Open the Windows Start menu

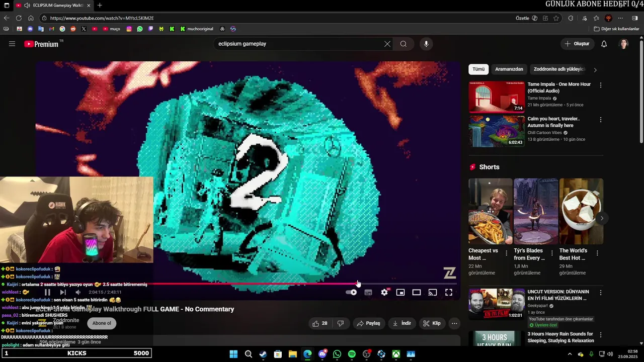tap(234, 354)
